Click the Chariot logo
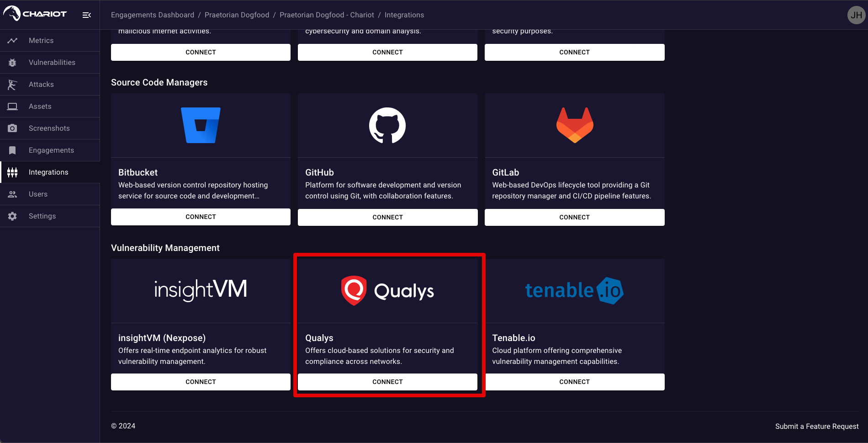 coord(34,14)
